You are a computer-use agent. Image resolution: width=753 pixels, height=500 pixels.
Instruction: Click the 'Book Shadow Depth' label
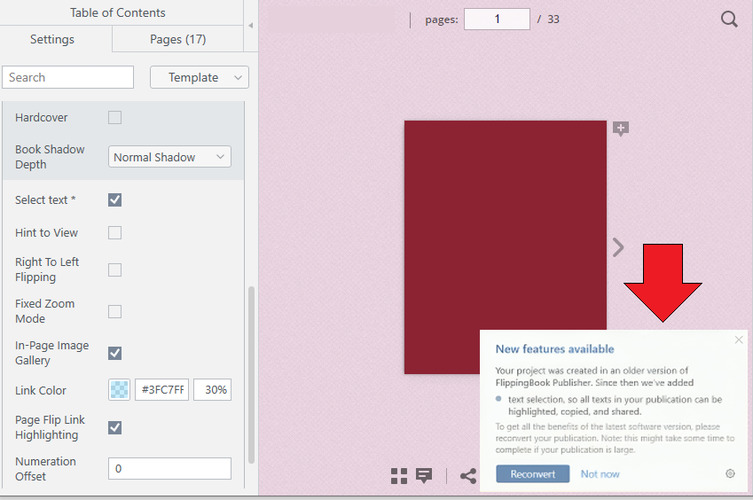coord(50,157)
